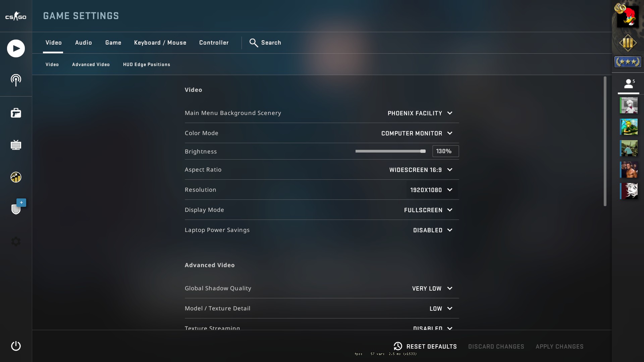Open the Watch TV icon
Image resolution: width=644 pixels, height=362 pixels.
coord(16,145)
